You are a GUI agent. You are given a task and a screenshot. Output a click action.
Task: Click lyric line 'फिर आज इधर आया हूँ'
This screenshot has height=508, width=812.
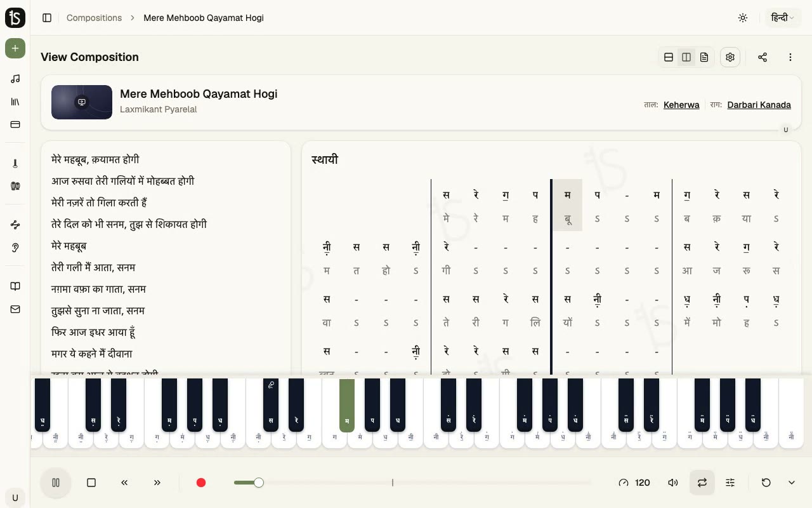click(x=93, y=332)
